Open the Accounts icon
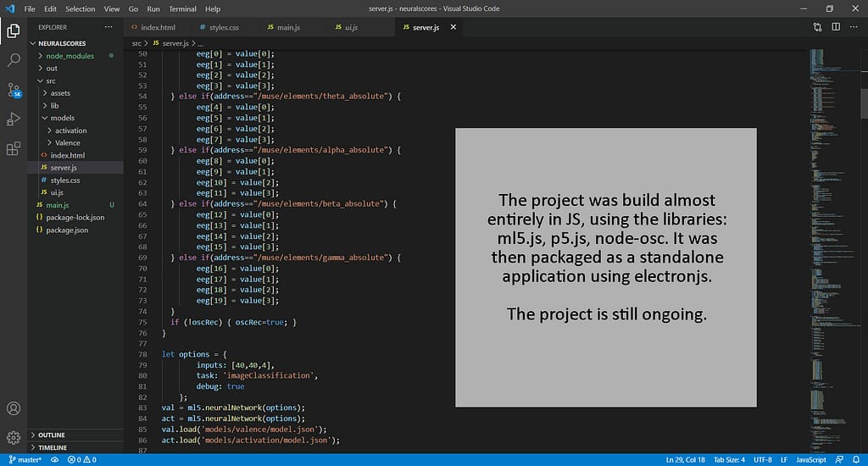Image resolution: width=868 pixels, height=466 pixels. click(14, 409)
